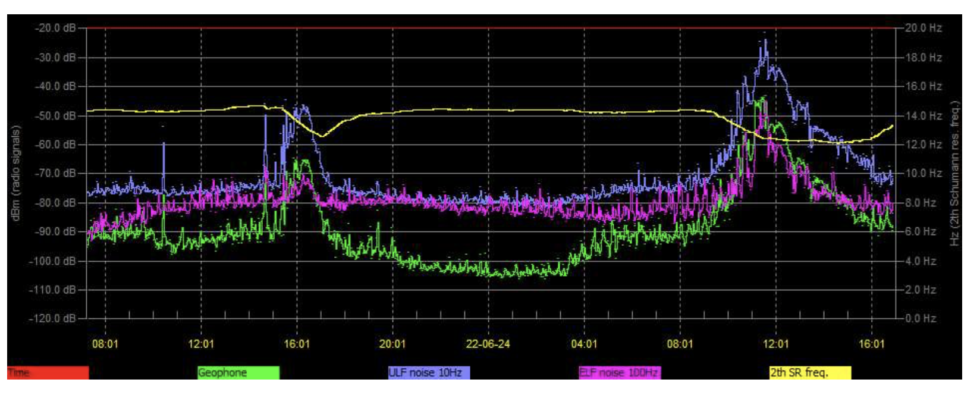This screenshot has height=395, width=980.
Task: Click the Hz Schumann res. freq. axis title
Action: pyautogui.click(x=955, y=173)
